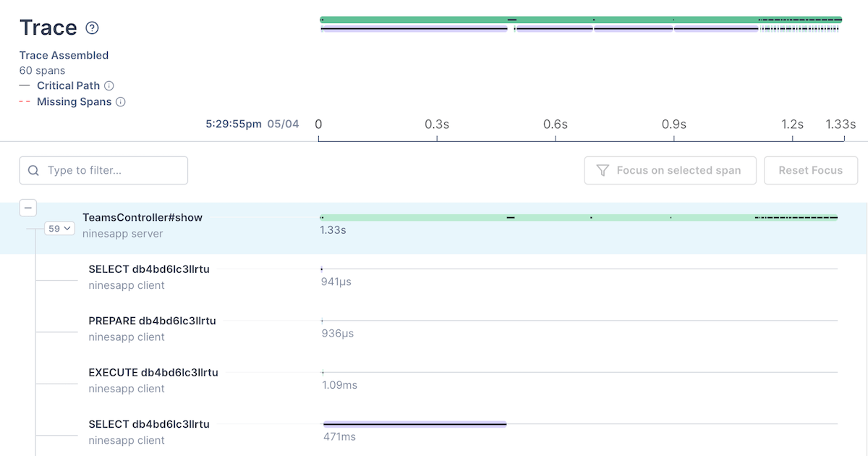Screen dimensions: 868x456
Task: Click the Critical Path info icon
Action: 109,85
